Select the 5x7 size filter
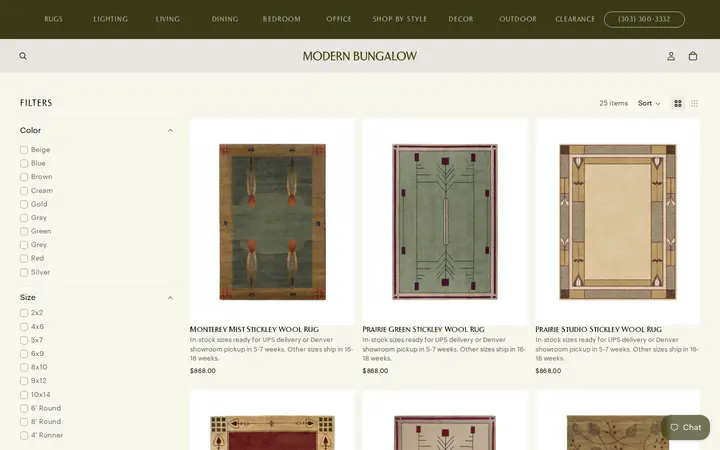Screen dimensions: 720x450 tap(24, 340)
